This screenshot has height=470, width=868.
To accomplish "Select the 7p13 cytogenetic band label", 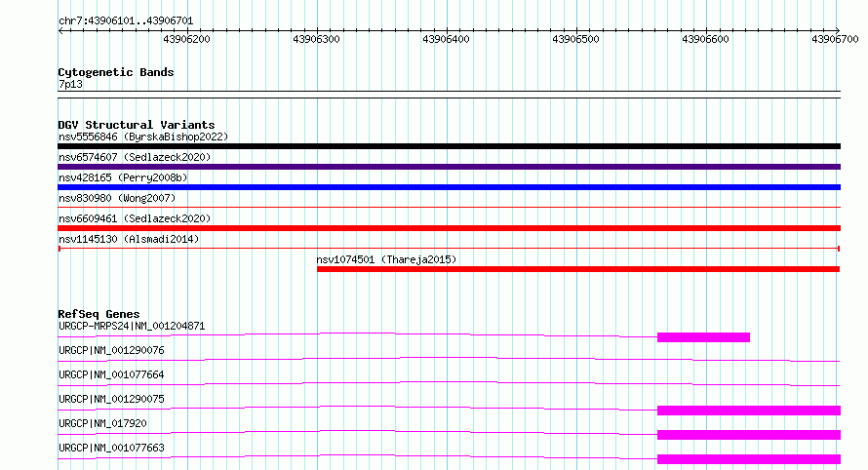I will (x=70, y=84).
